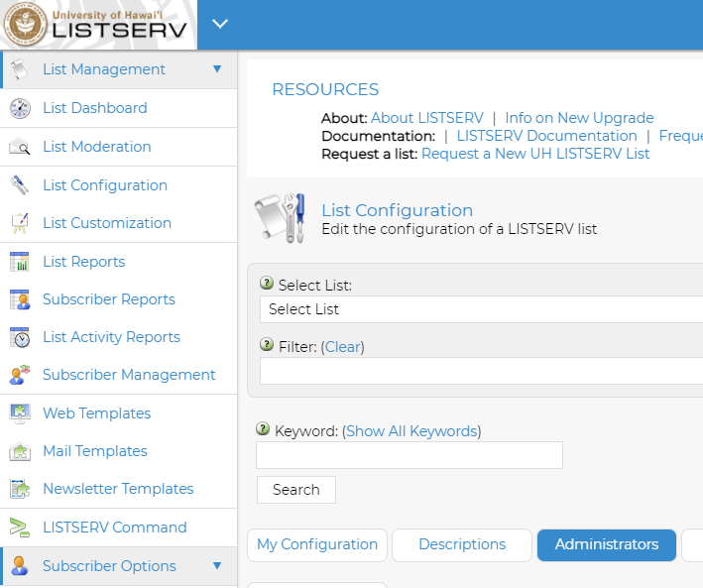Click Show All Keywords link
The width and height of the screenshot is (703, 588).
pyautogui.click(x=411, y=431)
